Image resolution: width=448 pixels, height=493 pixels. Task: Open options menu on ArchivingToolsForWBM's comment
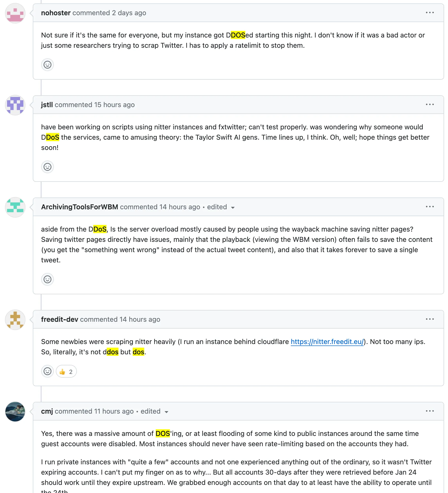coord(430,207)
